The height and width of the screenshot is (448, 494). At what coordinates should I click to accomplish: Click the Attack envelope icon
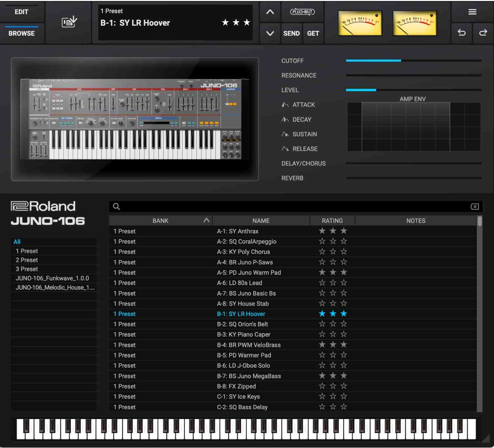click(285, 105)
